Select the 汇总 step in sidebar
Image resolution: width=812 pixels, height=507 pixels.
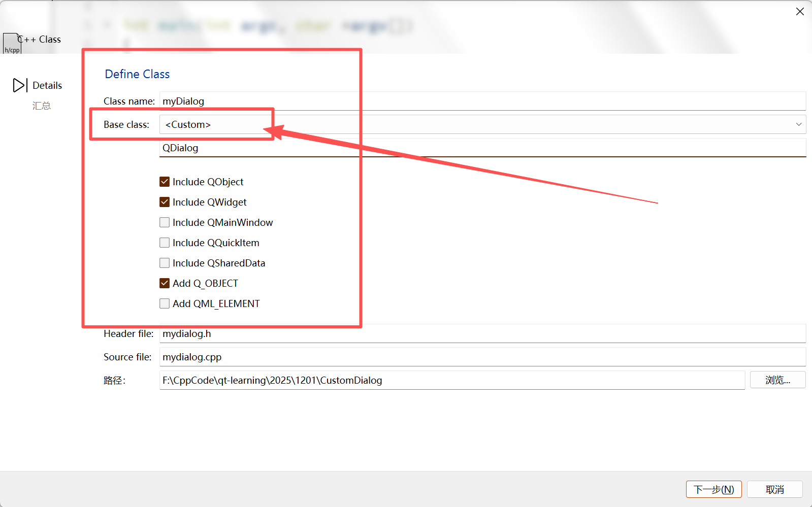[42, 106]
